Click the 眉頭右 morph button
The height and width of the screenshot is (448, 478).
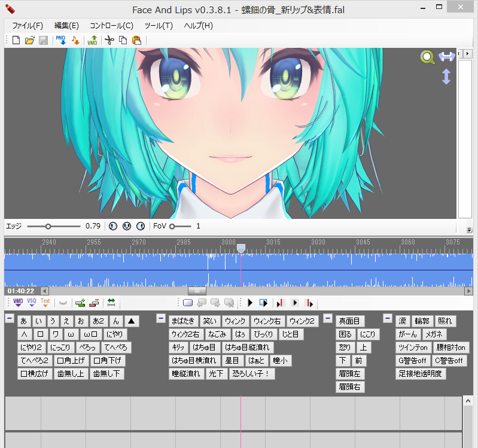[x=349, y=387]
